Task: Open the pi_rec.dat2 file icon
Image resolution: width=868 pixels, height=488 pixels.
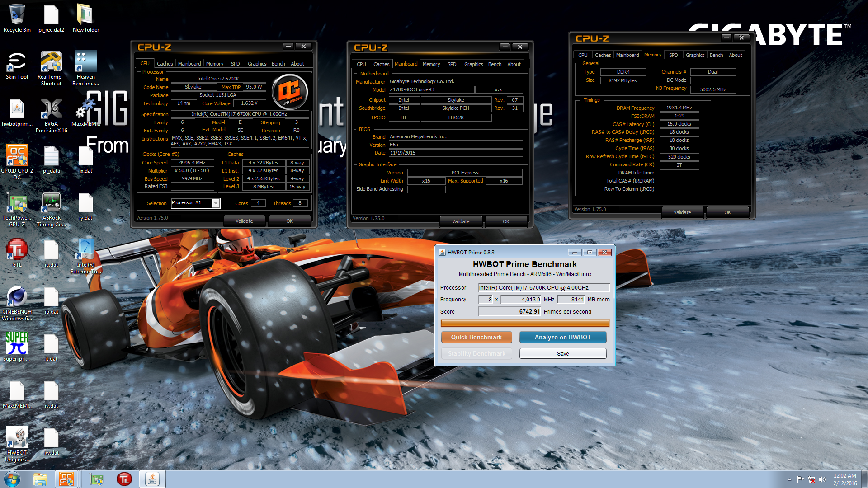Action: [x=51, y=18]
